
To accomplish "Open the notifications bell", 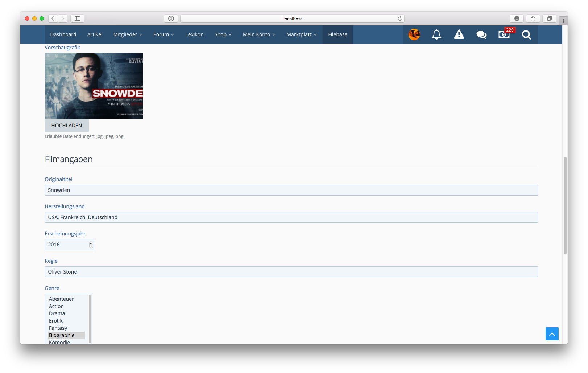I will (436, 34).
